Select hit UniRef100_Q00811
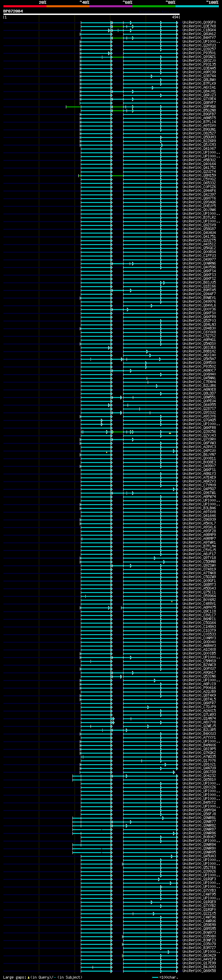 (199, 459)
